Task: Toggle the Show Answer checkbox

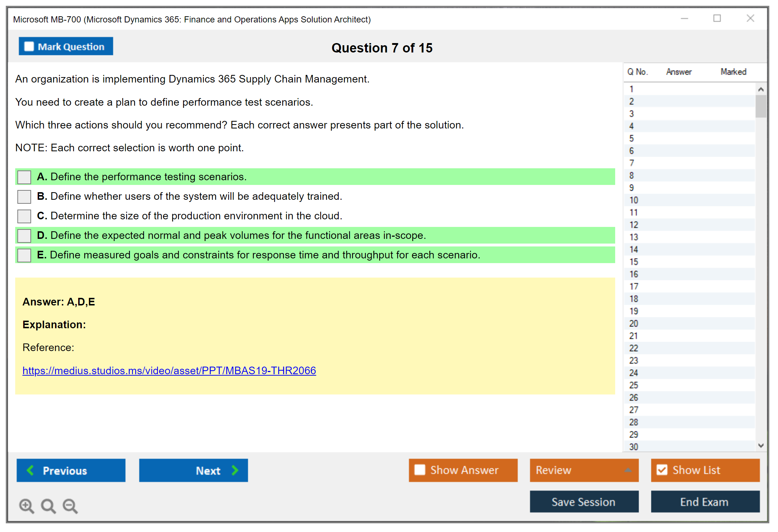Action: (x=420, y=470)
